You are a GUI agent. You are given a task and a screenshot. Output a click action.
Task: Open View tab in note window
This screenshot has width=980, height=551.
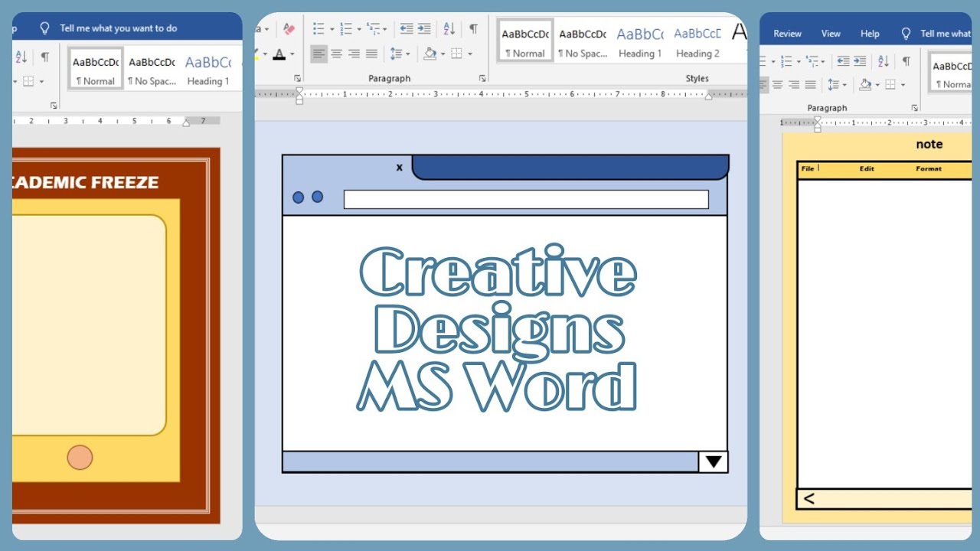[x=831, y=34]
